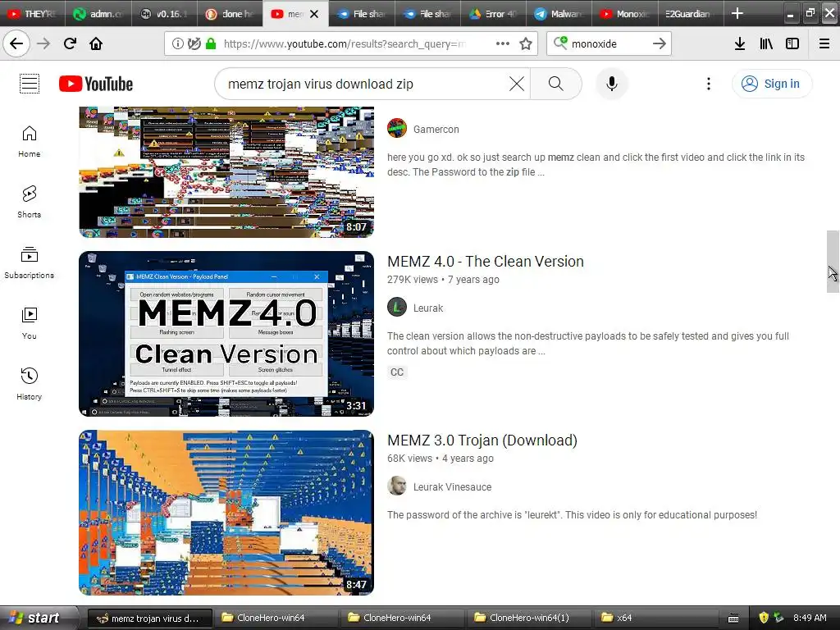Viewport: 840px width, 630px height.
Task: Expand the YouTube guide menu
Action: point(30,84)
